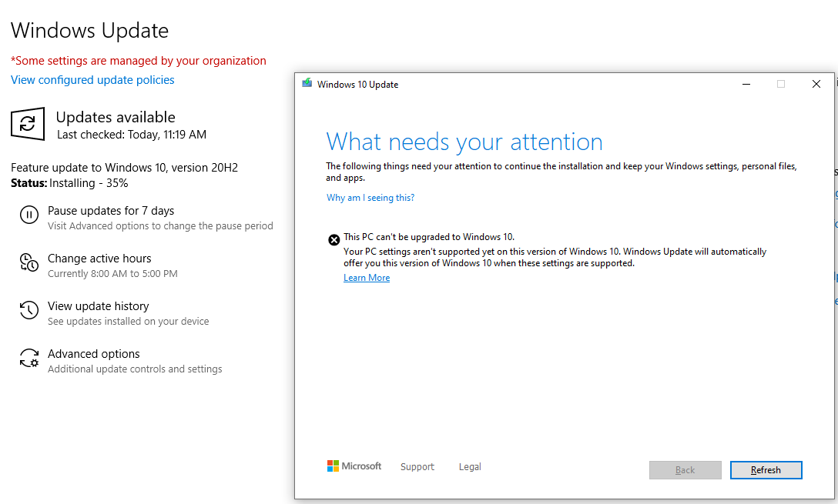This screenshot has height=504, width=838.
Task: Click the Change active hours clock icon
Action: click(28, 262)
